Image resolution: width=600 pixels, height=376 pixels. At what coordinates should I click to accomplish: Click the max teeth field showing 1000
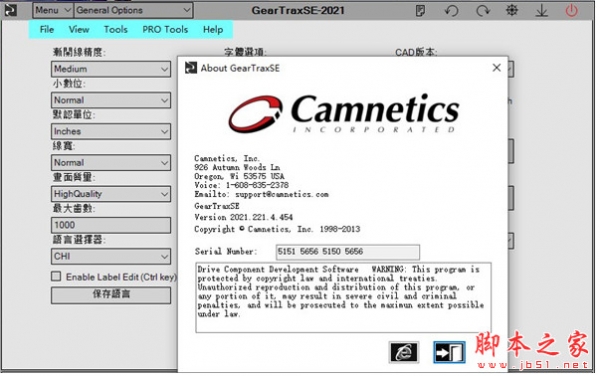(x=111, y=225)
